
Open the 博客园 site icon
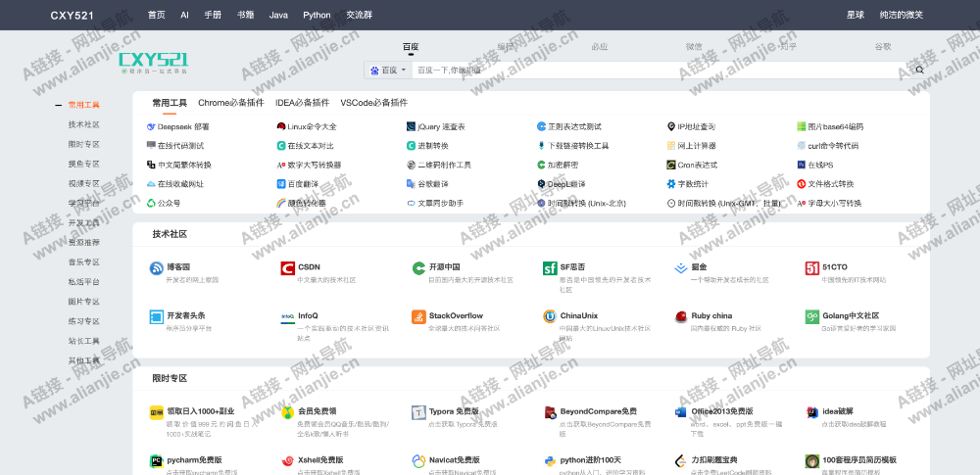(x=156, y=268)
